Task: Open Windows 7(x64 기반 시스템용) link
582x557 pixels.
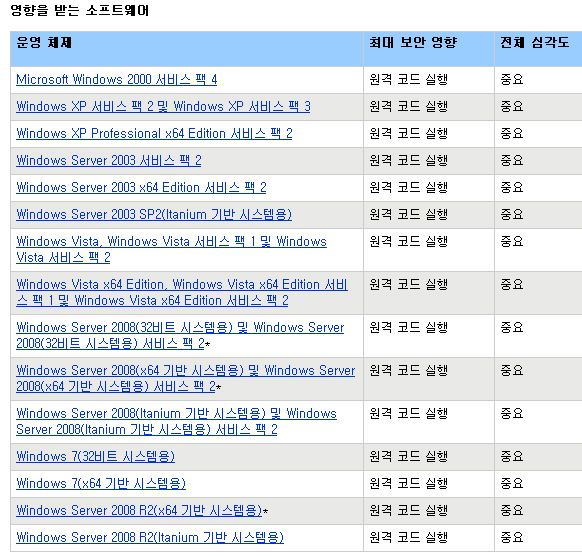Action: (x=101, y=484)
